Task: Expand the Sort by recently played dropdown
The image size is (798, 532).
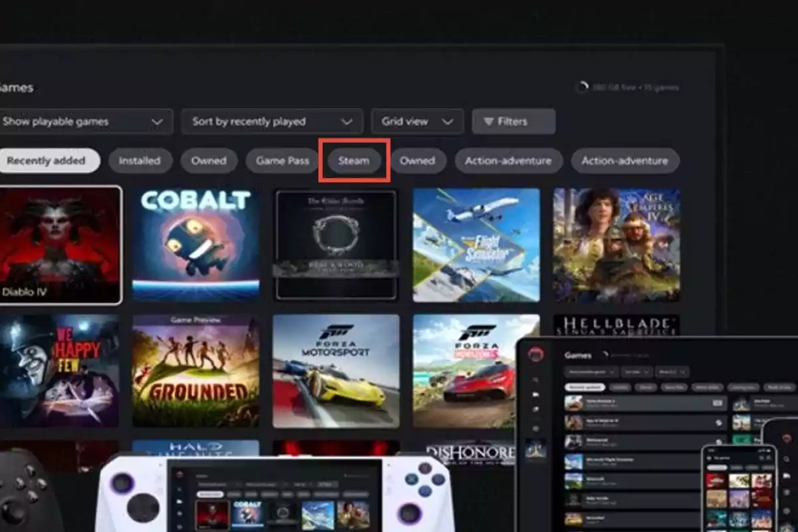Action: click(272, 122)
